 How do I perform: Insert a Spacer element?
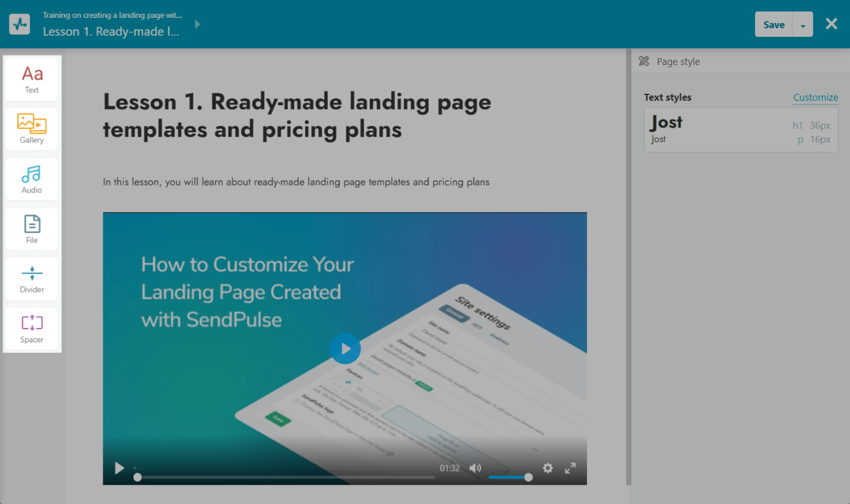point(32,329)
